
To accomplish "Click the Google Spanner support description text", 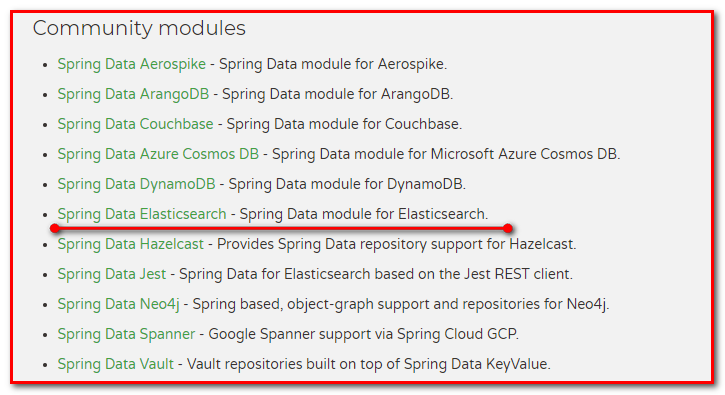I will coord(363,334).
